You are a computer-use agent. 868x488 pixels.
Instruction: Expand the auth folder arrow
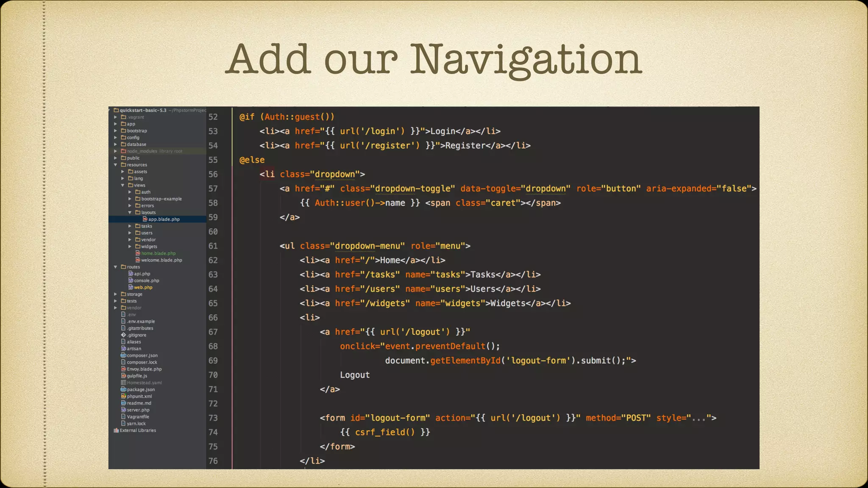coord(130,192)
